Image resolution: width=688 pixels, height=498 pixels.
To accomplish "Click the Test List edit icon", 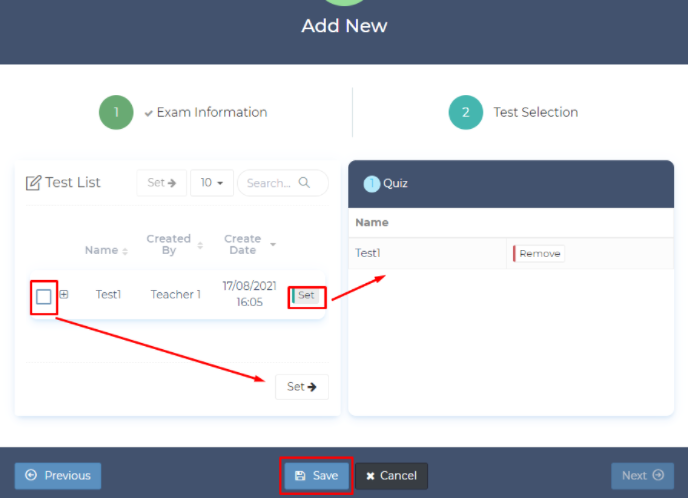I will tap(33, 183).
